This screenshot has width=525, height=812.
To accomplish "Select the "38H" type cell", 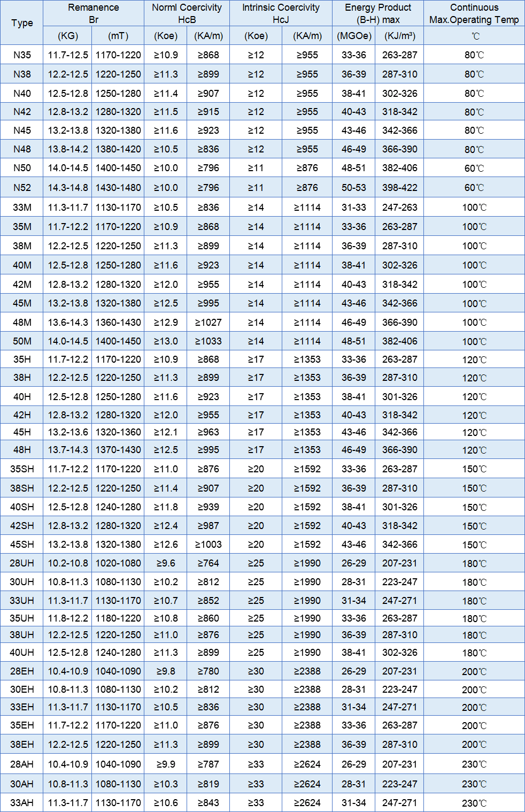I will pos(22,377).
